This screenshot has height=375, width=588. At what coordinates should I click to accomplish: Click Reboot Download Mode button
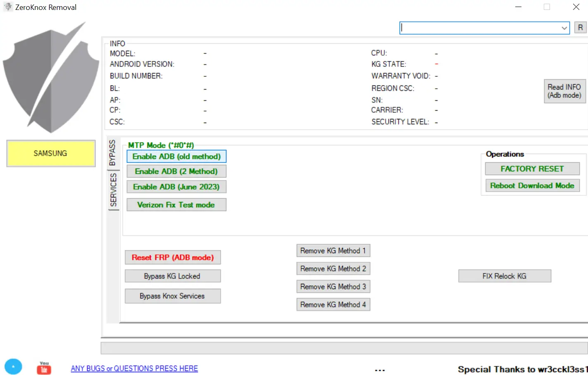pyautogui.click(x=532, y=185)
